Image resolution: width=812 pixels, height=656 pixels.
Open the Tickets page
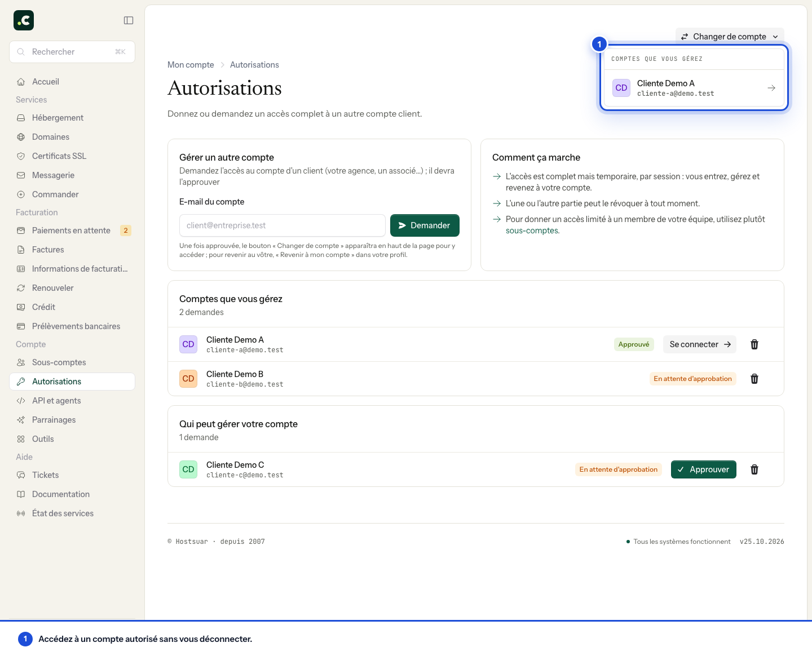72,475
